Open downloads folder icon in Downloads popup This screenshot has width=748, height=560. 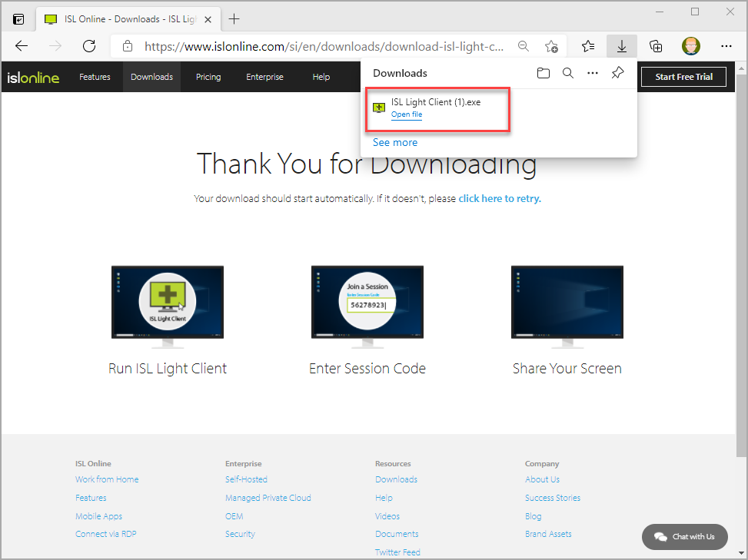(x=544, y=73)
